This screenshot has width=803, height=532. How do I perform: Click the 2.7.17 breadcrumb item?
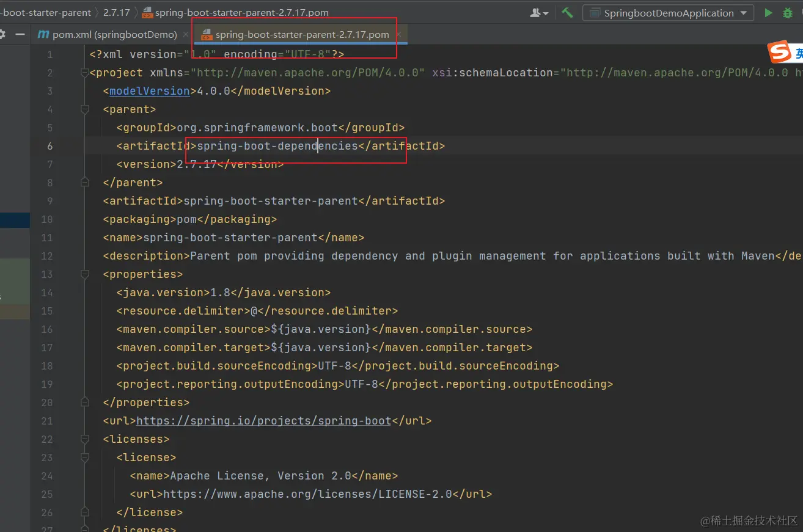pos(116,13)
